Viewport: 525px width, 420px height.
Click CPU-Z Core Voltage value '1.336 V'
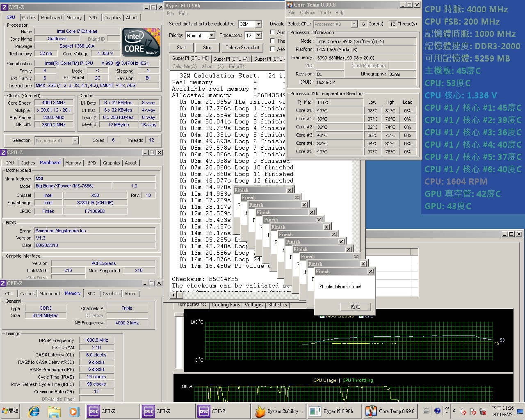106,53
